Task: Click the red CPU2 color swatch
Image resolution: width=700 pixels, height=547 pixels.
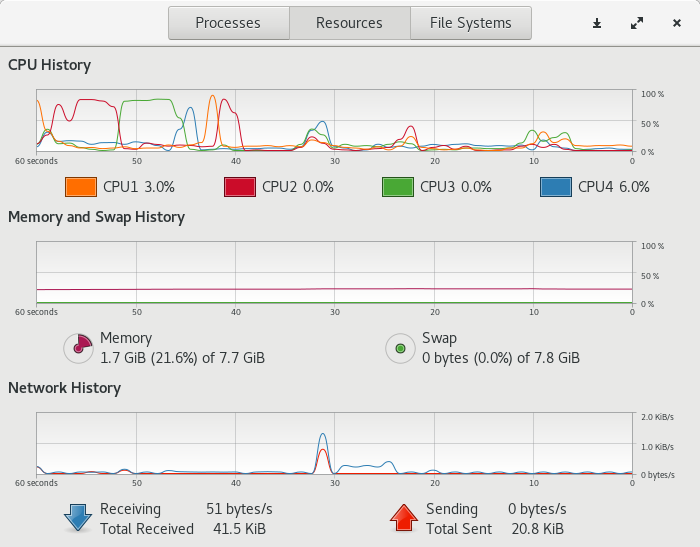Action: (239, 186)
